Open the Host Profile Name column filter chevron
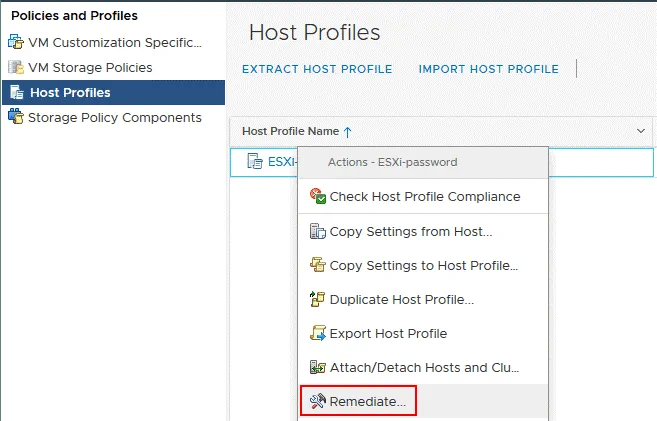This screenshot has width=657, height=421. 641,131
